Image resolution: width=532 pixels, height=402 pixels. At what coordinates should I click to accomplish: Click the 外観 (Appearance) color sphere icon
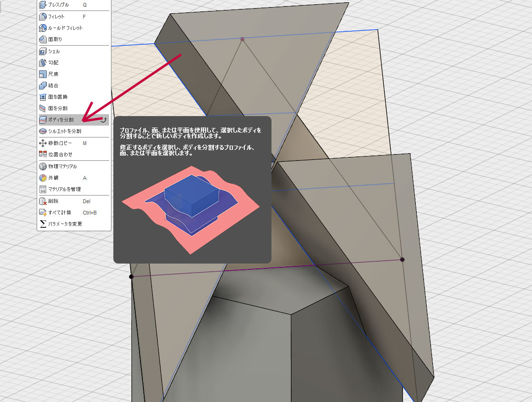(x=42, y=178)
